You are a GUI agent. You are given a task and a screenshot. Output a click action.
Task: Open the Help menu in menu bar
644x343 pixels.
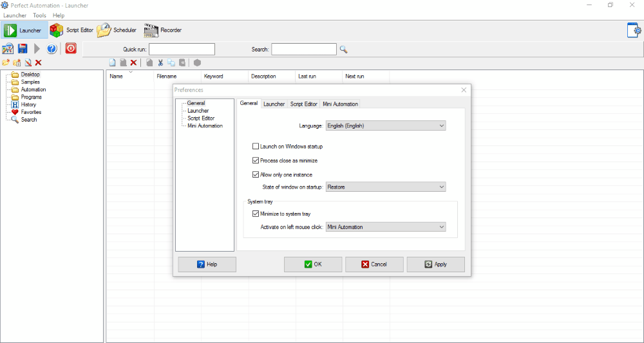59,15
